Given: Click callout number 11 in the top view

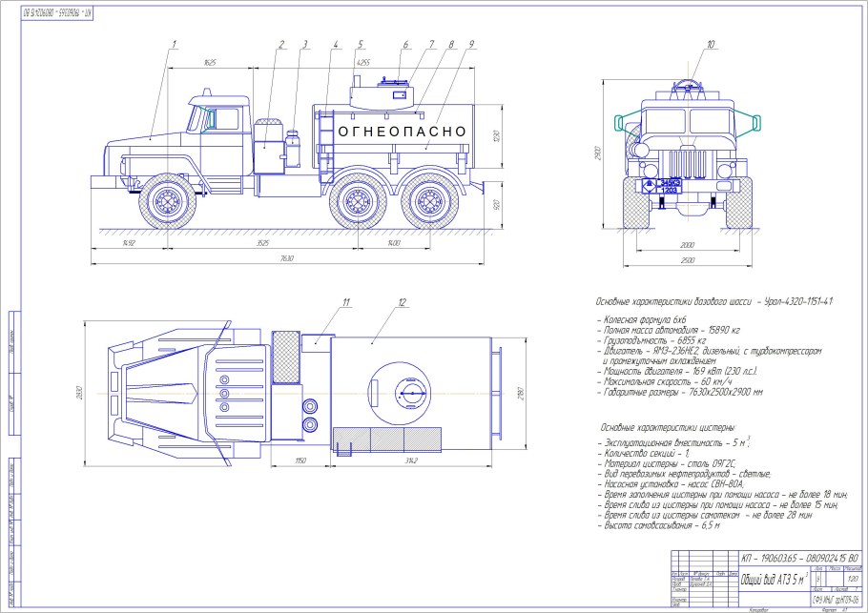Looking at the screenshot, I should (x=345, y=302).
